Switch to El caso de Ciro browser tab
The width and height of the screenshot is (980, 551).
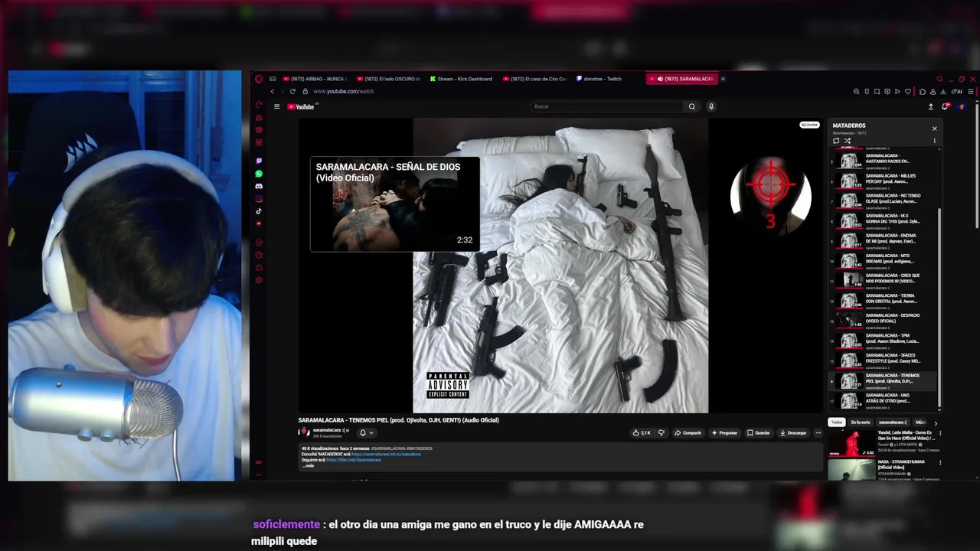(536, 79)
